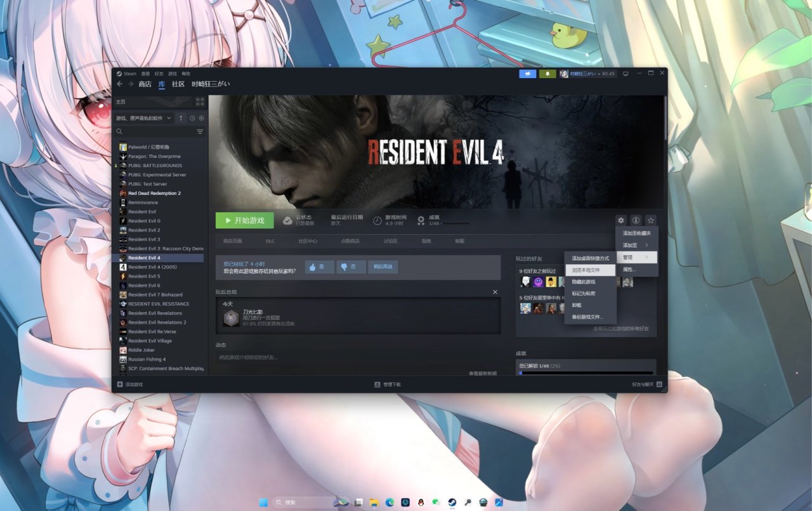812x511 pixels.
Task: Select 浏览本地文件 in the context menu
Action: coord(591,270)
